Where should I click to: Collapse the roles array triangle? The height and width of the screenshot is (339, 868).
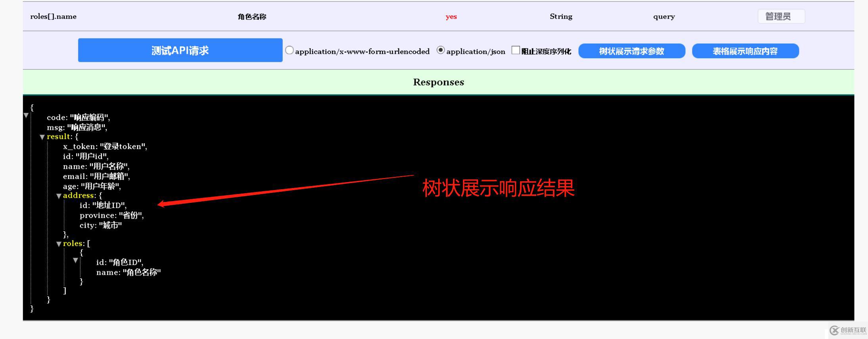[x=59, y=244]
